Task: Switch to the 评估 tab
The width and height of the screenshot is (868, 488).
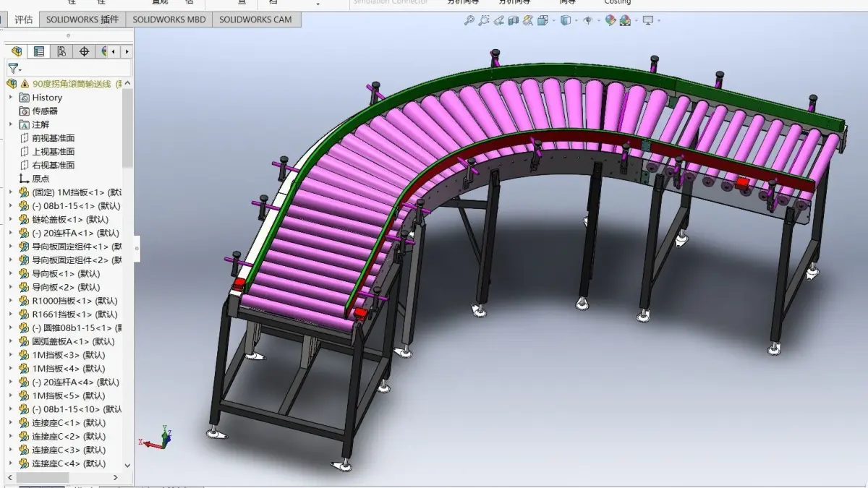Action: (x=24, y=20)
